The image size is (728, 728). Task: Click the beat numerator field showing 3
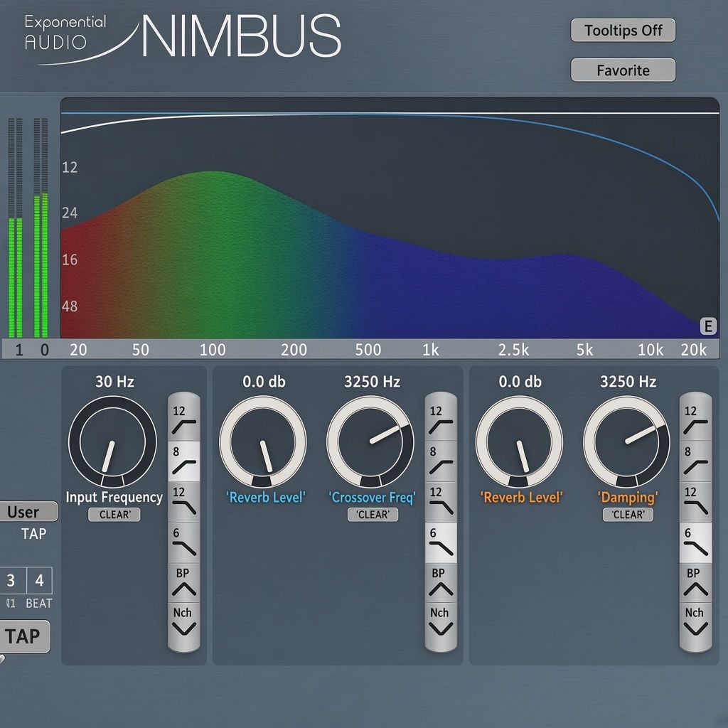click(11, 580)
